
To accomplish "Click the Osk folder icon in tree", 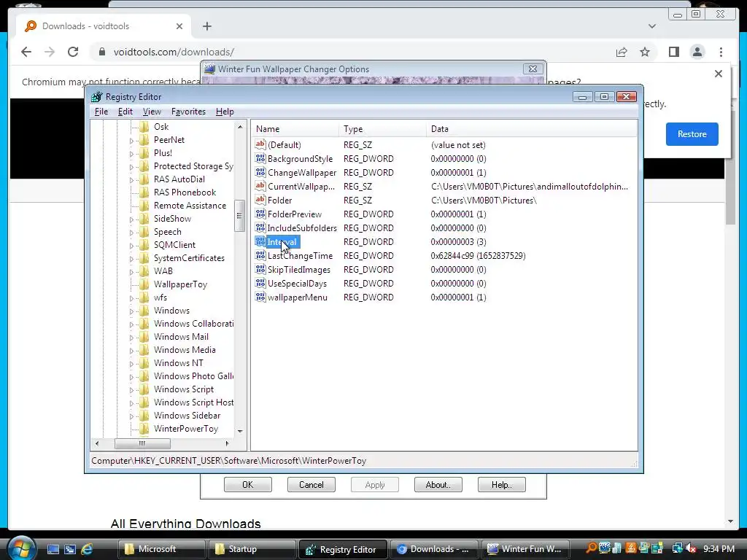I will 144,127.
